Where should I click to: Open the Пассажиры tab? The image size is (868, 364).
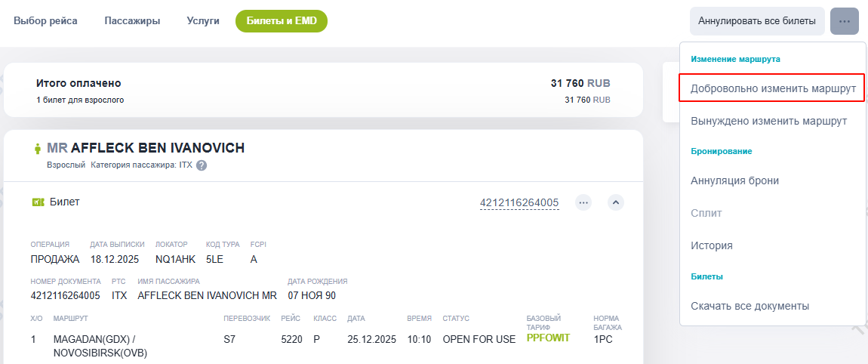pos(132,21)
